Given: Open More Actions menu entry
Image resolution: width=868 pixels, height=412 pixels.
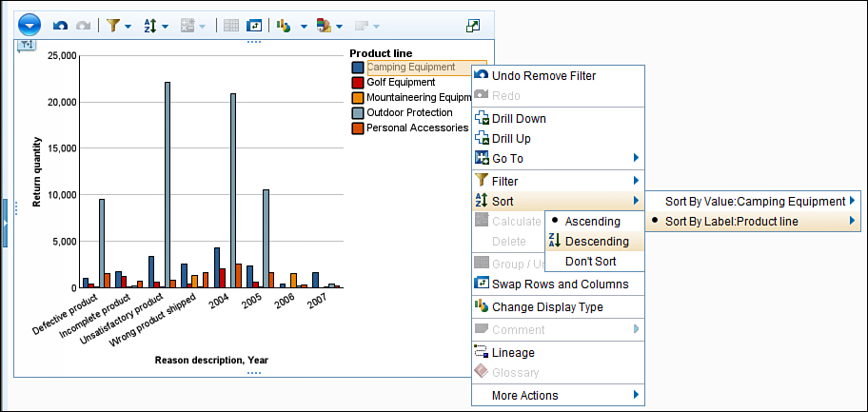Looking at the screenshot, I should pos(558,396).
